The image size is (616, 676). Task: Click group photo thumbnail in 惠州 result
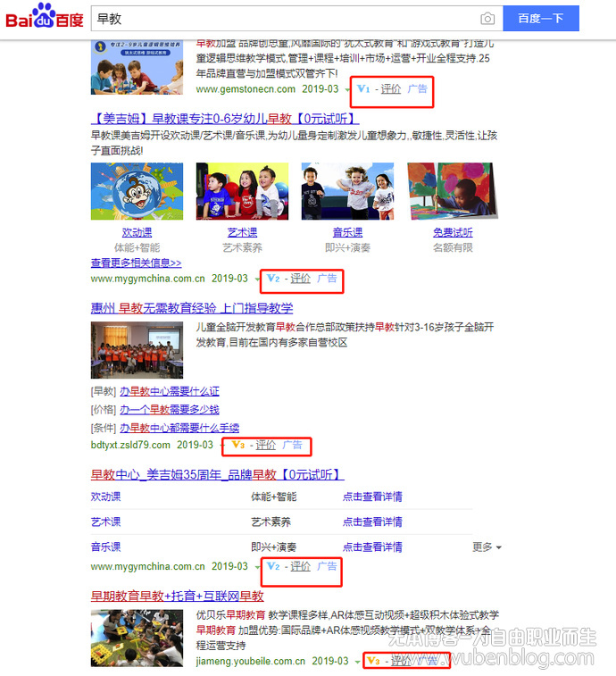pos(137,350)
